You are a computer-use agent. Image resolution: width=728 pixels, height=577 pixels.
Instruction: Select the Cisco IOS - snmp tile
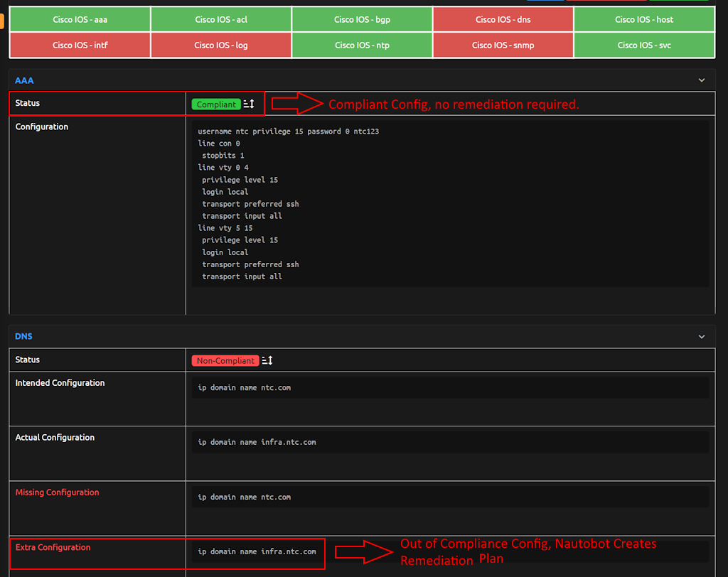(x=503, y=45)
